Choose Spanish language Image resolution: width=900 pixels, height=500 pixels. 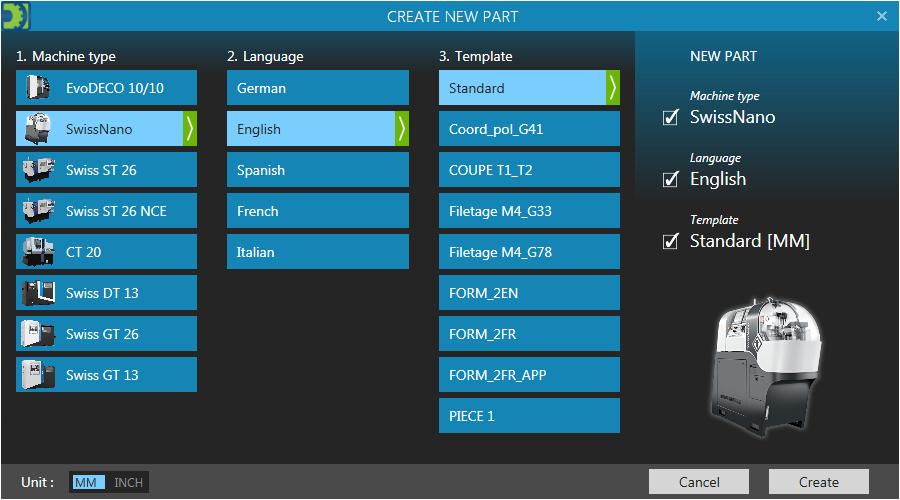pos(318,170)
